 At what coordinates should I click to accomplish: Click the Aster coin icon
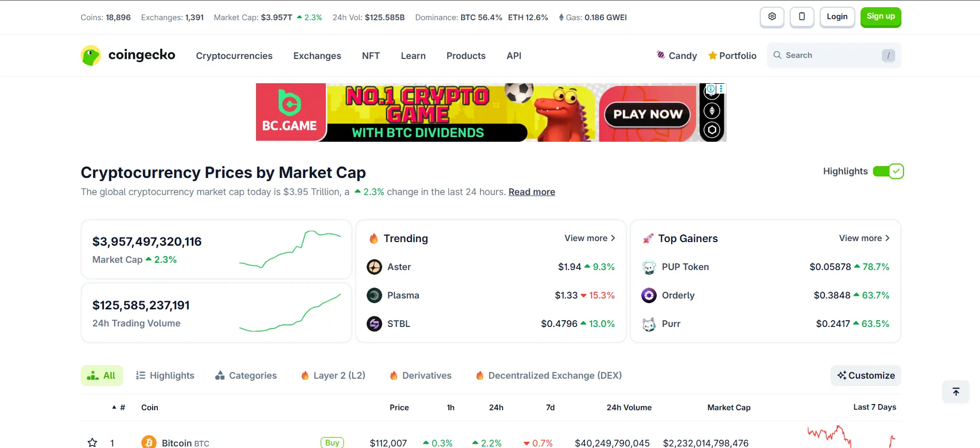(374, 267)
